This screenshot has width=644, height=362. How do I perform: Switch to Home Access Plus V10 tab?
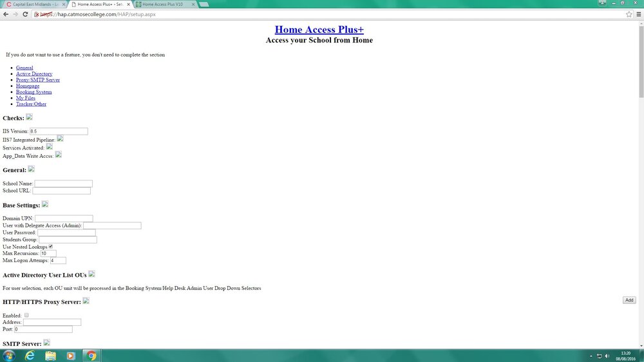(x=165, y=4)
